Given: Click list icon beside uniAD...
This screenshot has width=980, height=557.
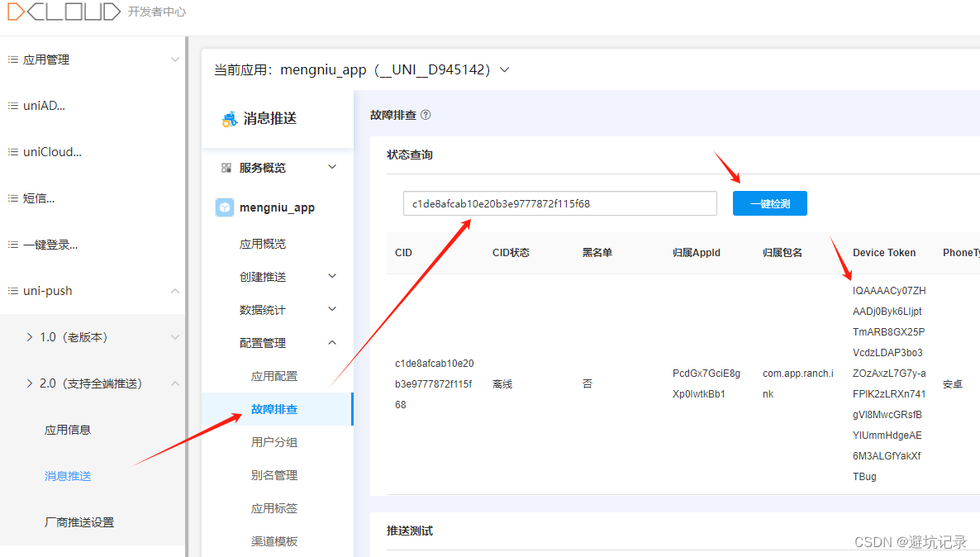Looking at the screenshot, I should (x=12, y=106).
